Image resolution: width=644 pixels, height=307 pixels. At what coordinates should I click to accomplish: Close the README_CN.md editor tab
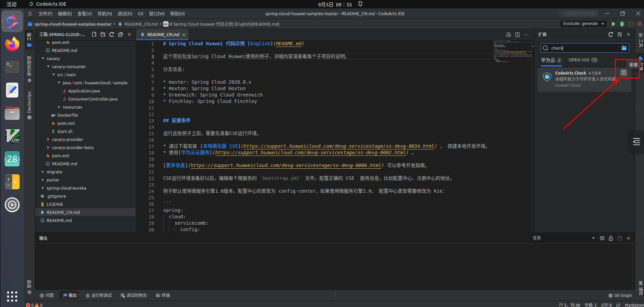[x=184, y=35]
